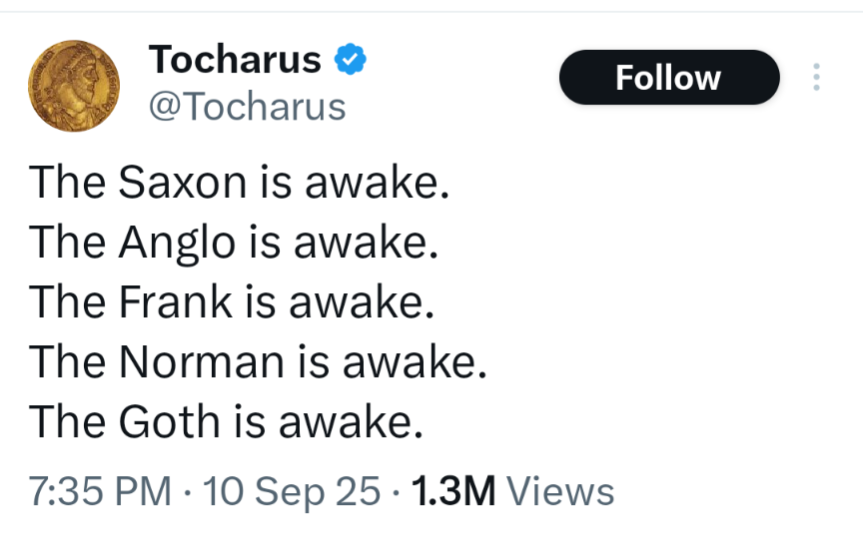The height and width of the screenshot is (536, 863).
Task: Follow the Tocharus account
Action: point(669,77)
